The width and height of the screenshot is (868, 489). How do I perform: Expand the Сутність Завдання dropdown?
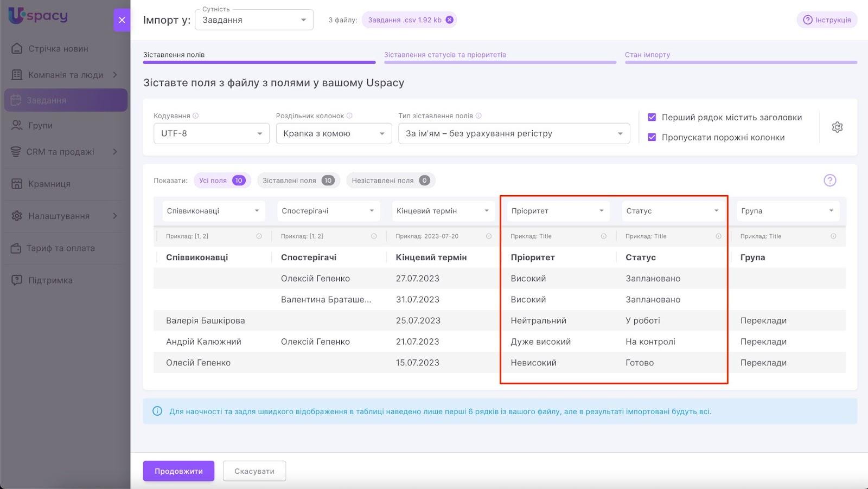pyautogui.click(x=254, y=20)
